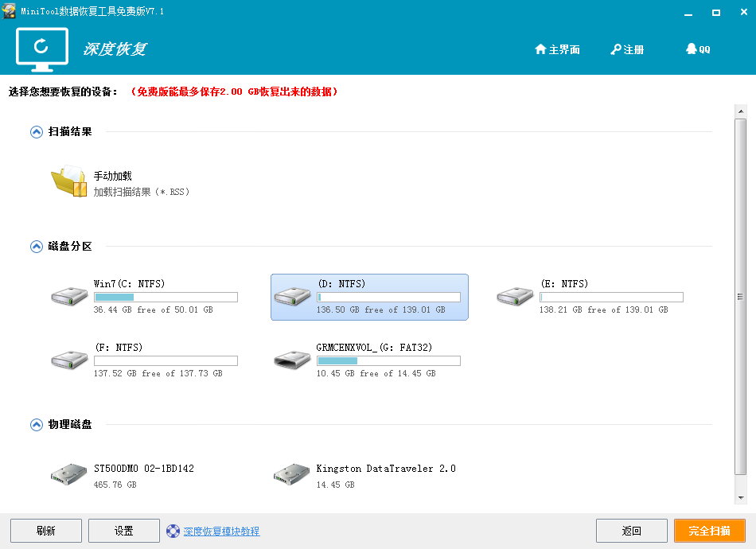Viewport: 756px width, 549px height.
Task: Maximize the MiniTool window
Action: click(x=716, y=13)
